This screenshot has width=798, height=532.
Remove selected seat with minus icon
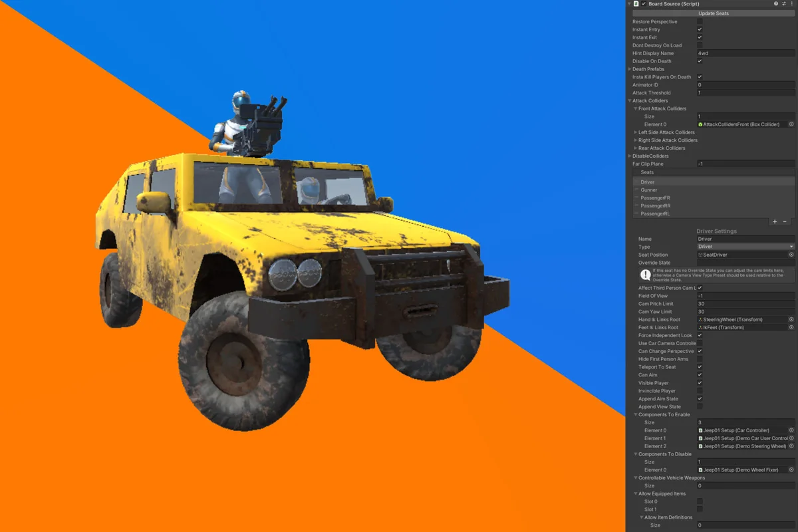click(785, 221)
